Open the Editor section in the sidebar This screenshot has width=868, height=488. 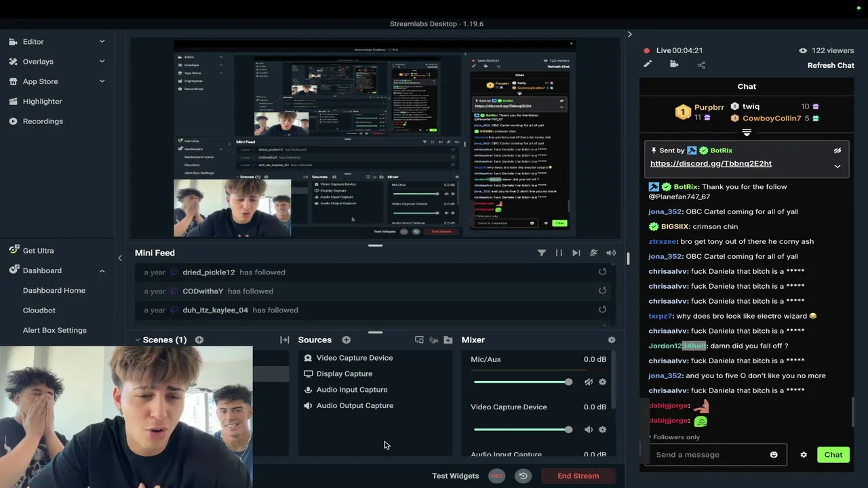[x=33, y=41]
